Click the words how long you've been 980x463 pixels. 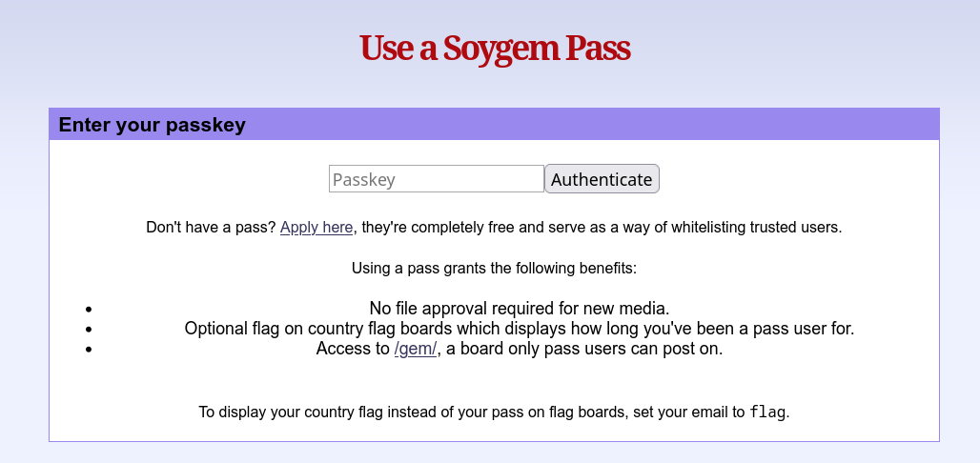(x=694, y=329)
